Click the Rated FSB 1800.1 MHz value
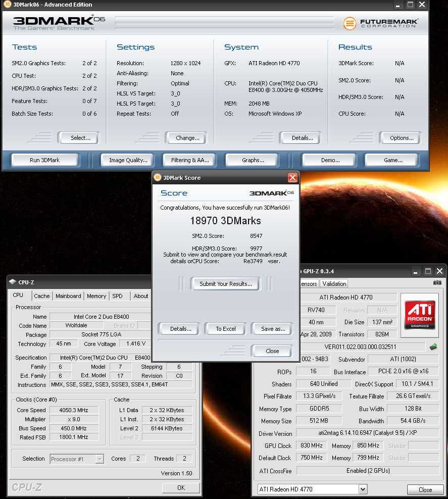Screen dimensions: 448x499 [74, 437]
